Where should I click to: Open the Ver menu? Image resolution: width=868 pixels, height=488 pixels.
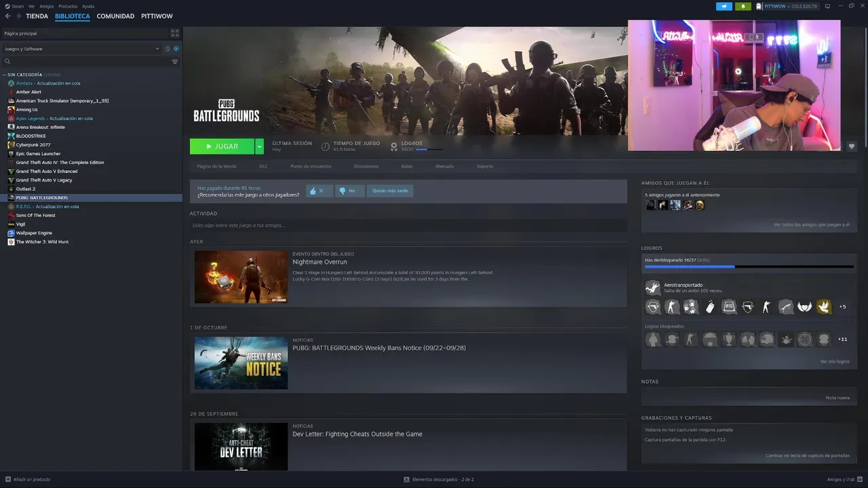[31, 6]
